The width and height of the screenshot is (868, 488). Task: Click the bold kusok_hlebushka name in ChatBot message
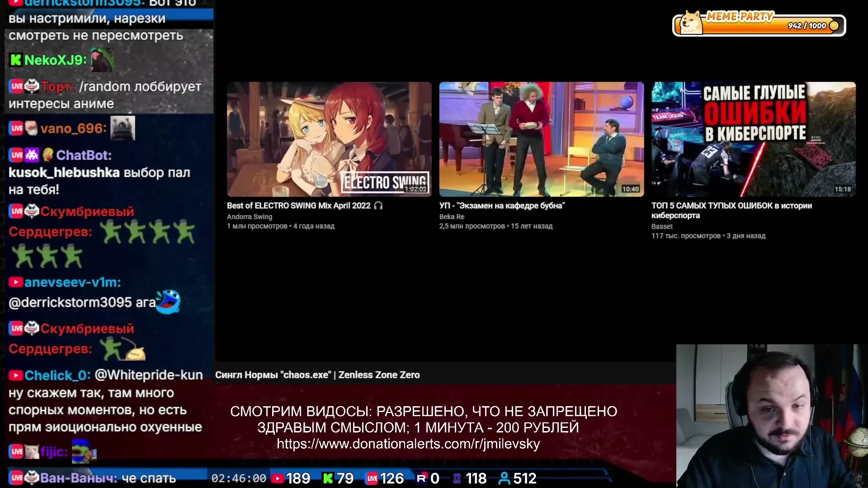pos(64,173)
